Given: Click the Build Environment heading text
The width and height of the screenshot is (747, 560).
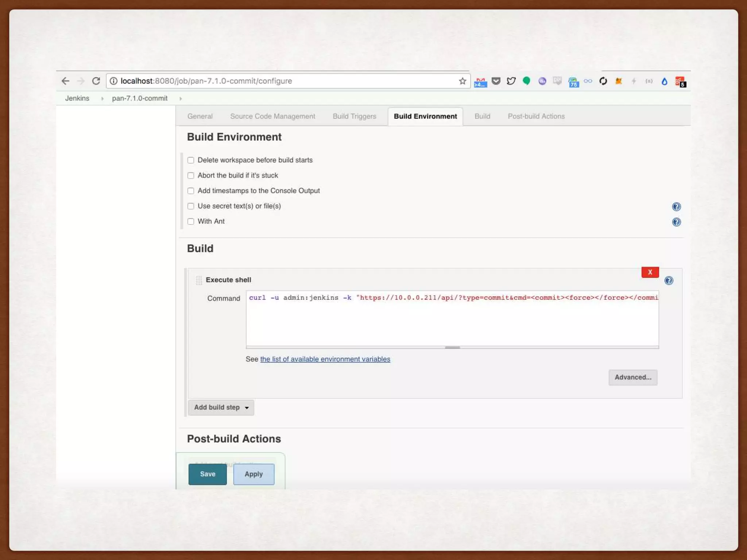Looking at the screenshot, I should 234,137.
